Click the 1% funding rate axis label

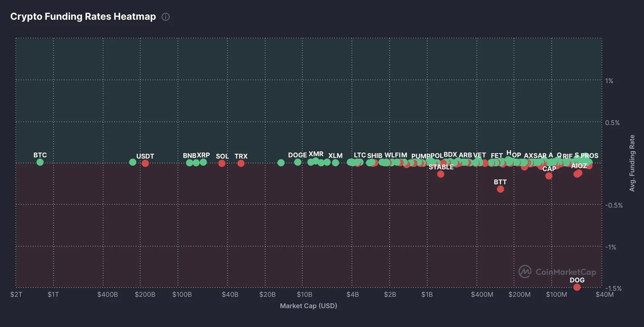(609, 81)
